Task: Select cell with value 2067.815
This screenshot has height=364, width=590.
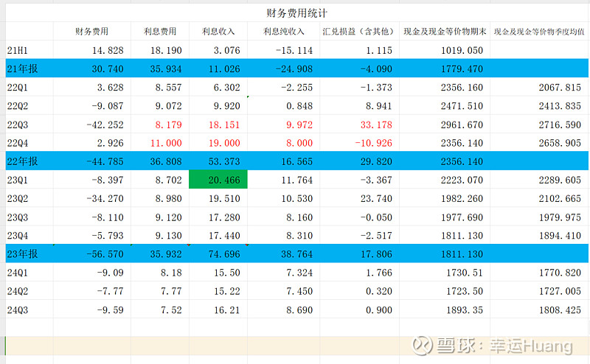Action: 560,88
